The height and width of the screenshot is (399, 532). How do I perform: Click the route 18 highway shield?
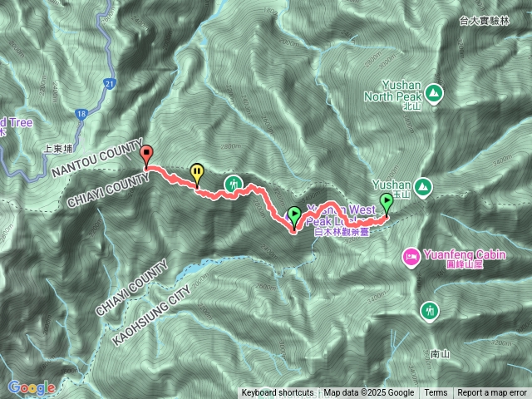pyautogui.click(x=81, y=115)
